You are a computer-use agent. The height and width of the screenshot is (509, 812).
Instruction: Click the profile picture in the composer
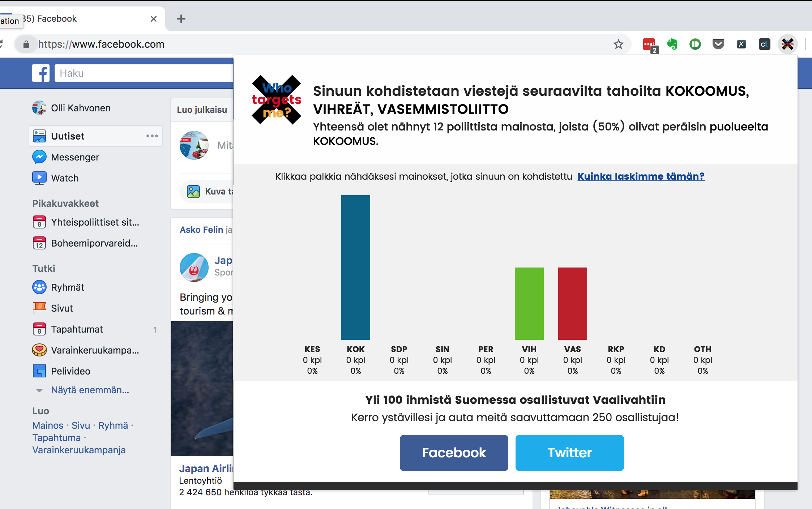point(194,145)
